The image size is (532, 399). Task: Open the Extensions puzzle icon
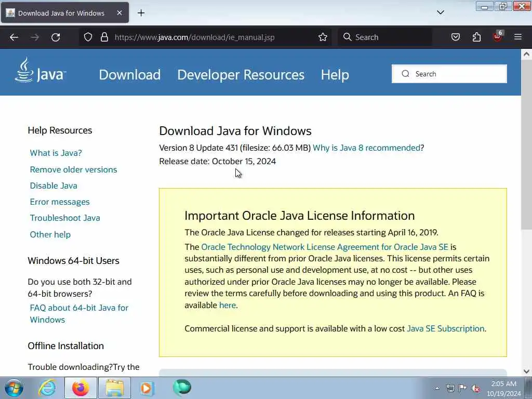point(477,37)
